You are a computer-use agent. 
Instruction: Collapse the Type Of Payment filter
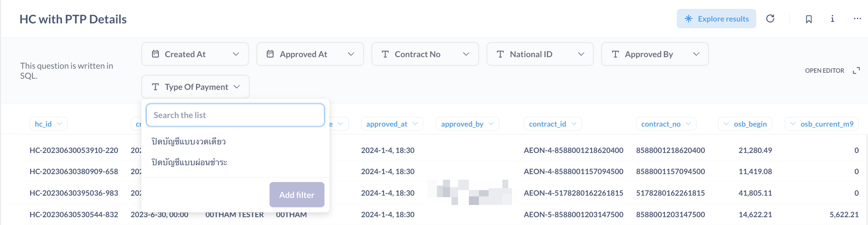point(195,87)
